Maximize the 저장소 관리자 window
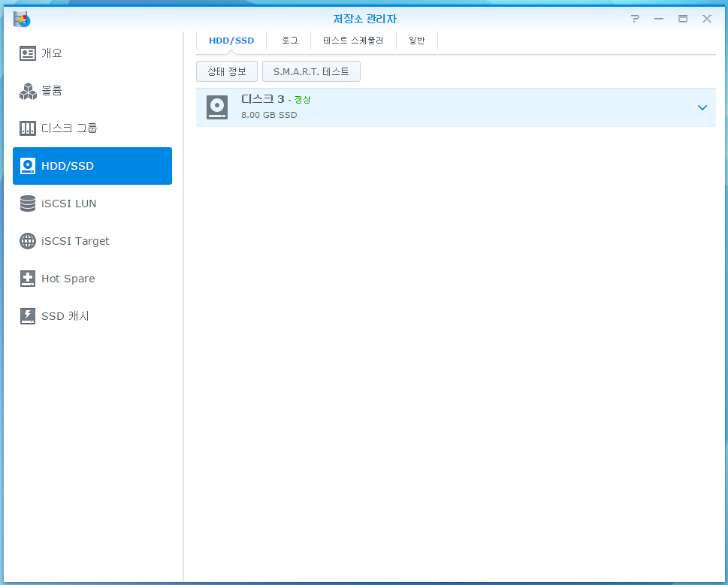 682,19
